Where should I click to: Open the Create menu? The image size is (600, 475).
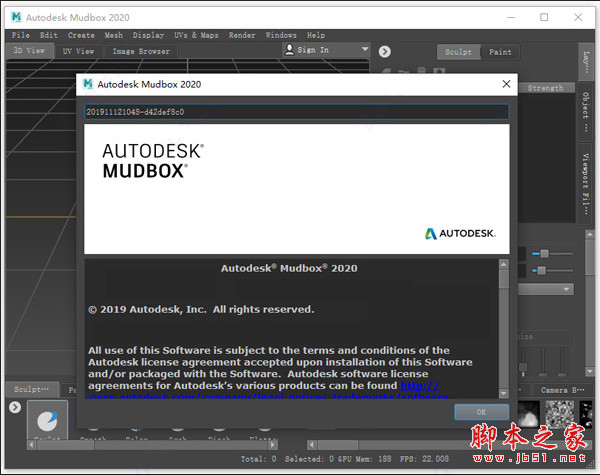click(x=81, y=35)
